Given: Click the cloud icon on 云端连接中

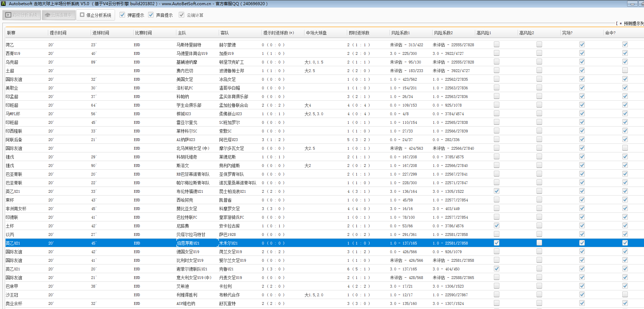Looking at the screenshot, I should [x=48, y=15].
